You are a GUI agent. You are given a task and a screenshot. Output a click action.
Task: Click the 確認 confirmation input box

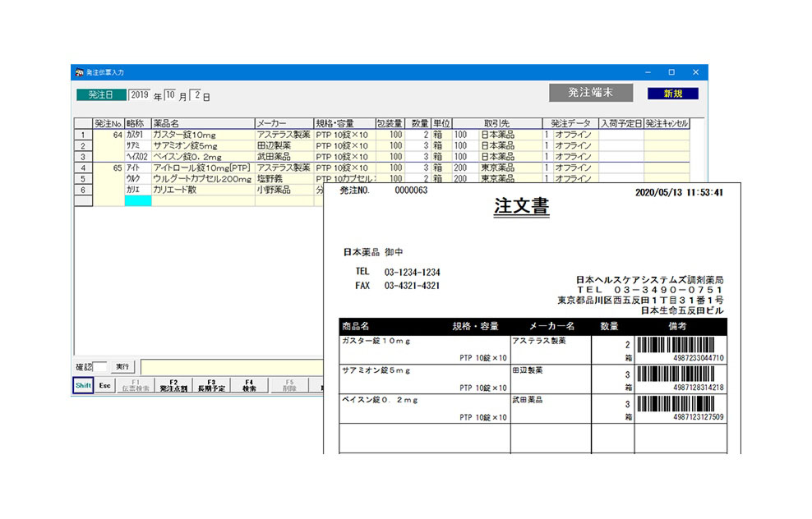tap(99, 366)
